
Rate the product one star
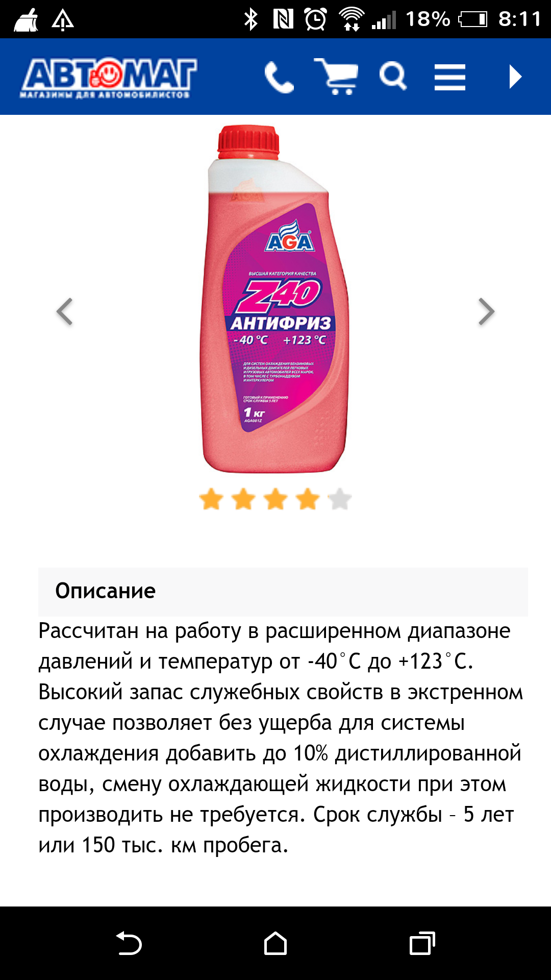coord(211,499)
